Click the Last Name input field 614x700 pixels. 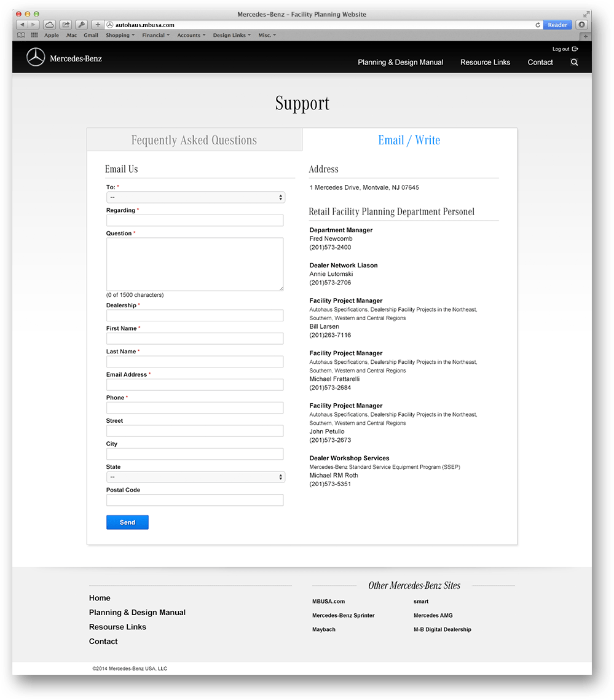(x=195, y=361)
